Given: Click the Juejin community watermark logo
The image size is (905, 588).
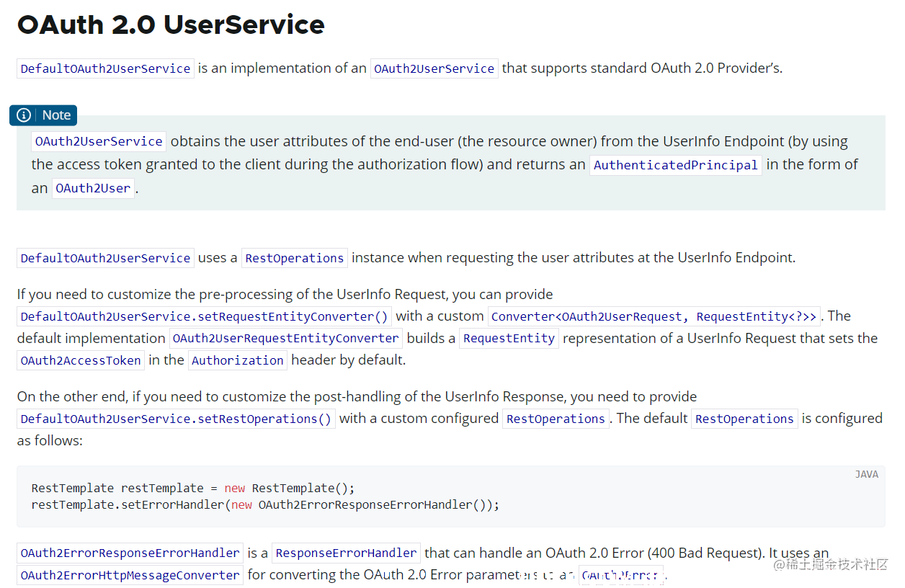Looking at the screenshot, I should (x=831, y=564).
